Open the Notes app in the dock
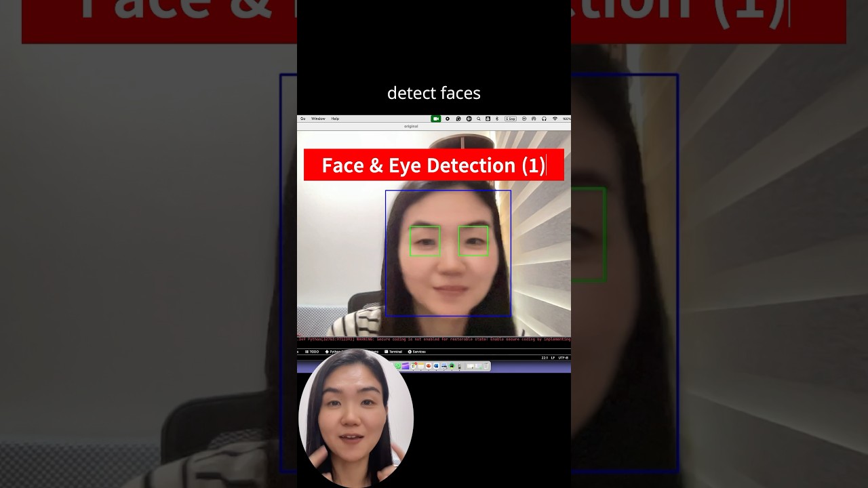 (420, 366)
